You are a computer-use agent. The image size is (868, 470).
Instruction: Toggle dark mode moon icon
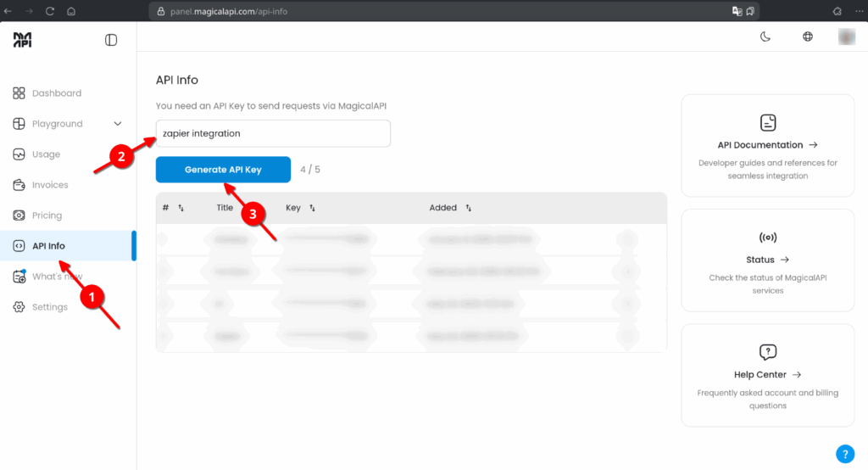pyautogui.click(x=765, y=36)
